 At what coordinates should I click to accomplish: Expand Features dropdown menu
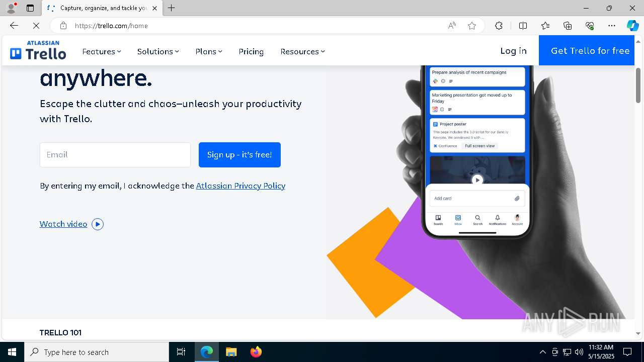coord(102,51)
